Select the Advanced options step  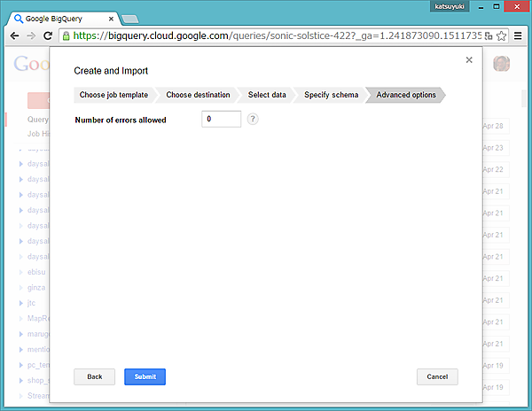[406, 95]
